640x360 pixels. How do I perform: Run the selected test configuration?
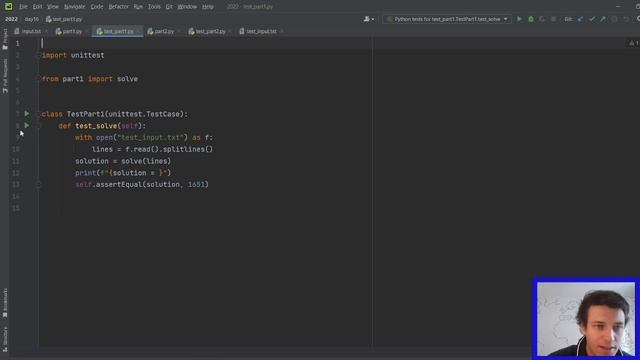pos(519,19)
